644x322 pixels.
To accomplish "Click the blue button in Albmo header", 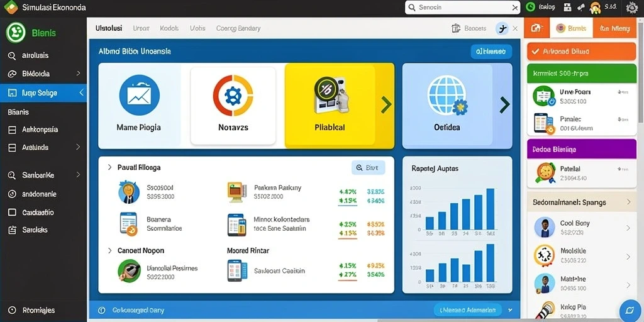I will pyautogui.click(x=491, y=52).
